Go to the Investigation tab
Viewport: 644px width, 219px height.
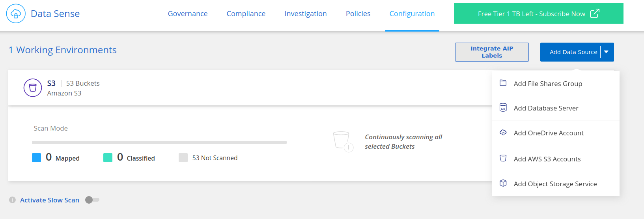306,14
